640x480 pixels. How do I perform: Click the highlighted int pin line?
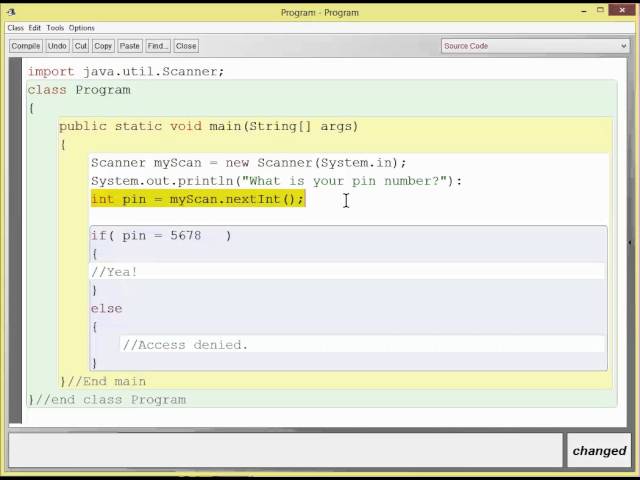198,199
